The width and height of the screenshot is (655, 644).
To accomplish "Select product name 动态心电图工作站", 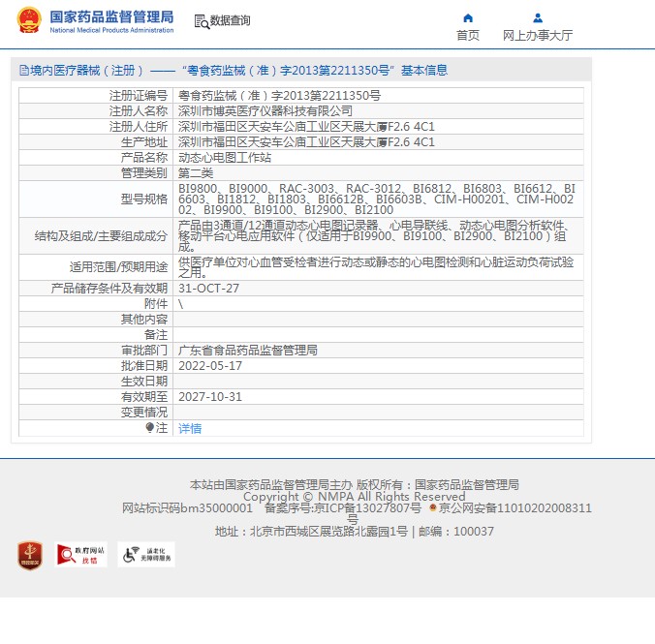I will pos(225,158).
